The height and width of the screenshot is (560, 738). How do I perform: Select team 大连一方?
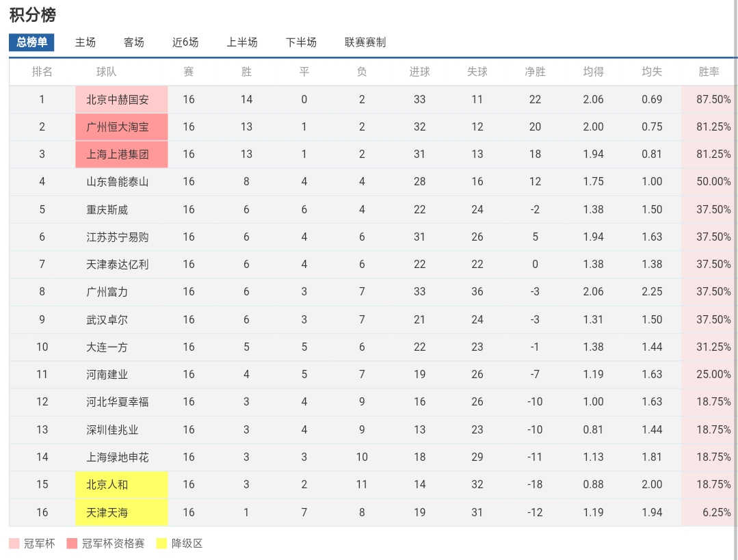(107, 347)
